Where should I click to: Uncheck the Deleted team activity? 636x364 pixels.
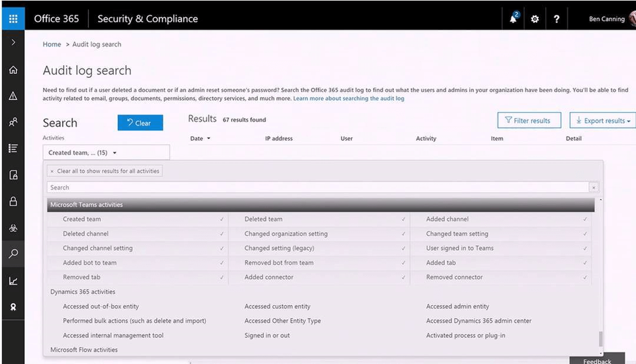click(263, 219)
